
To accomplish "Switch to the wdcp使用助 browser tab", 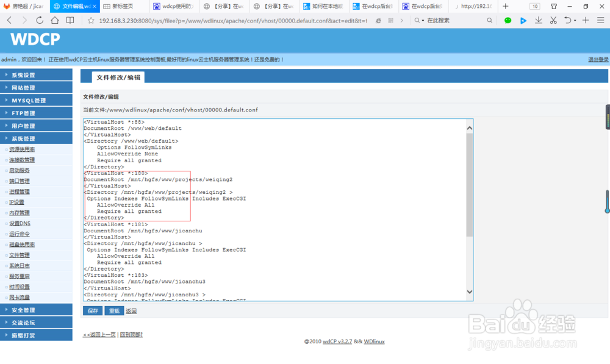I will pyautogui.click(x=173, y=6).
